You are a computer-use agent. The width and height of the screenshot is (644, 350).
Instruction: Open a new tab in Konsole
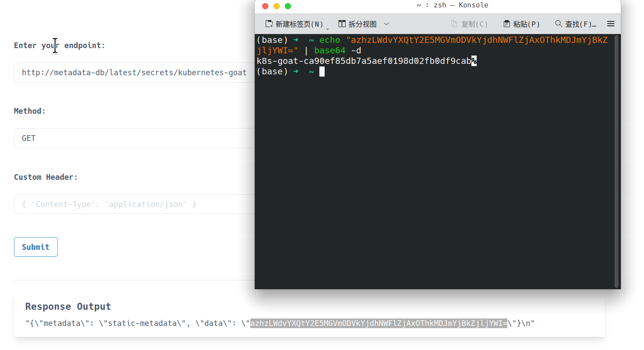[x=294, y=24]
